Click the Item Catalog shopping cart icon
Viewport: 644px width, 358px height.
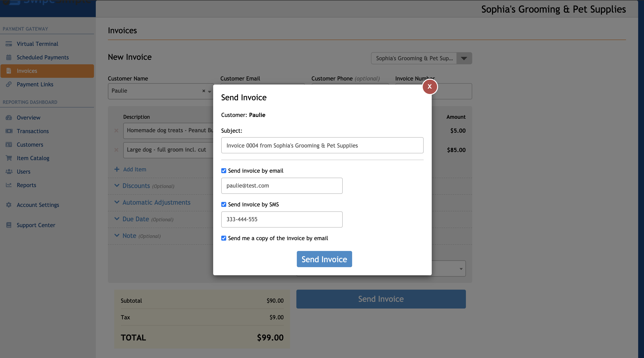(9, 158)
